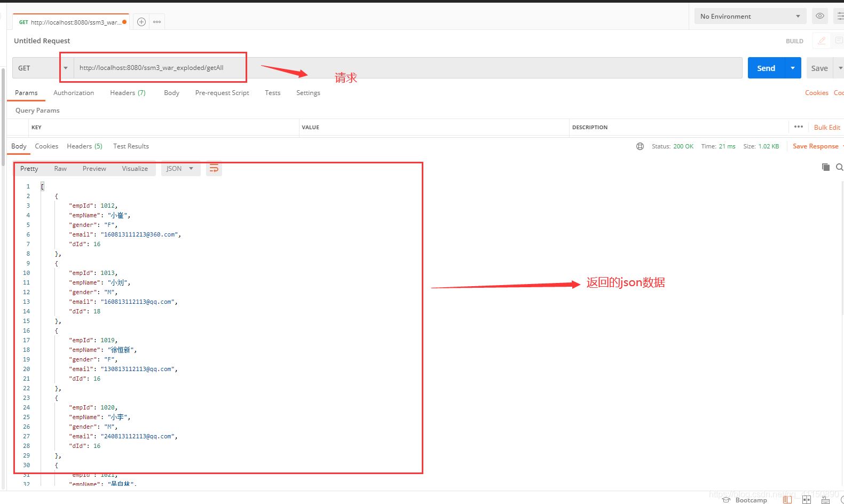Open the manage environments sliders icon
Screen dimensions: 844x504
[840, 16]
